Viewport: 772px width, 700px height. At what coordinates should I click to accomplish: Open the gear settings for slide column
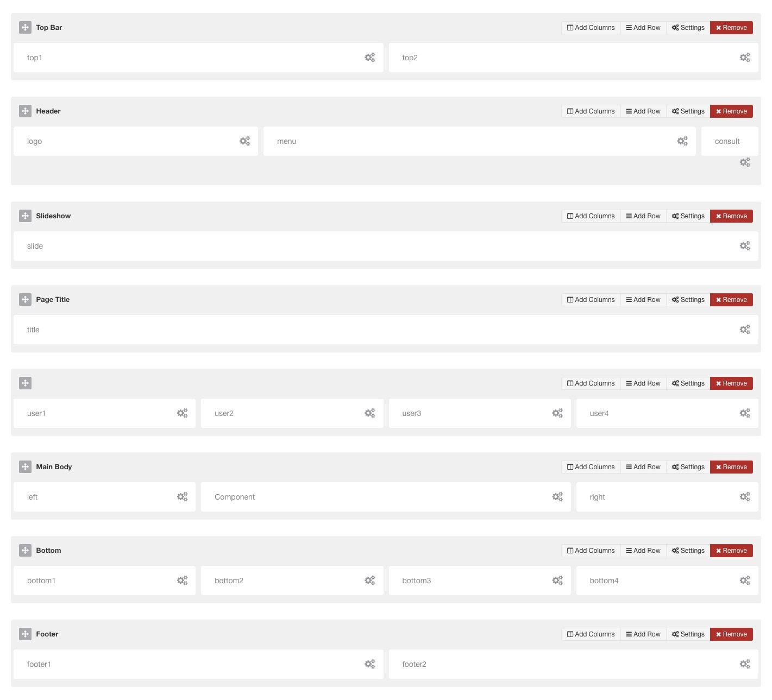pos(745,246)
